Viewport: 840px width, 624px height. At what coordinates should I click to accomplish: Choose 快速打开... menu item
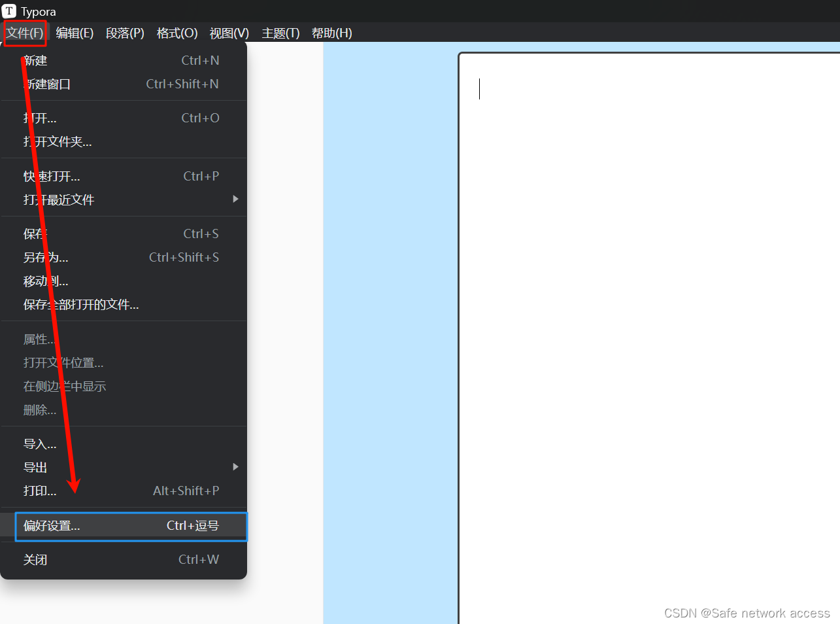point(124,177)
